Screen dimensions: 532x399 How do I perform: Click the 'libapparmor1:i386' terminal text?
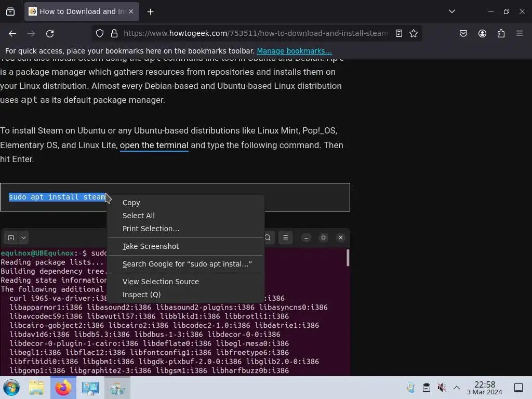(x=46, y=308)
